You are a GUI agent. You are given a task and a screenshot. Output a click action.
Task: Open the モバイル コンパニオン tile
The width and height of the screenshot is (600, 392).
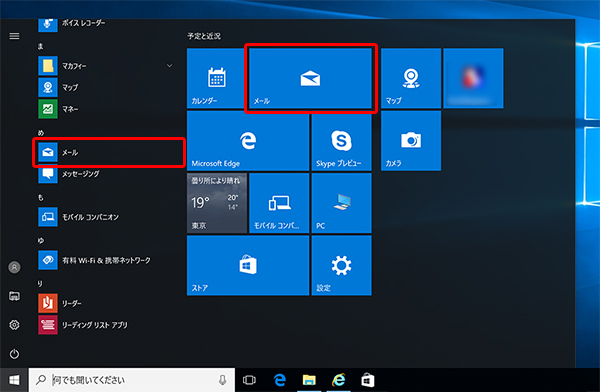point(279,203)
